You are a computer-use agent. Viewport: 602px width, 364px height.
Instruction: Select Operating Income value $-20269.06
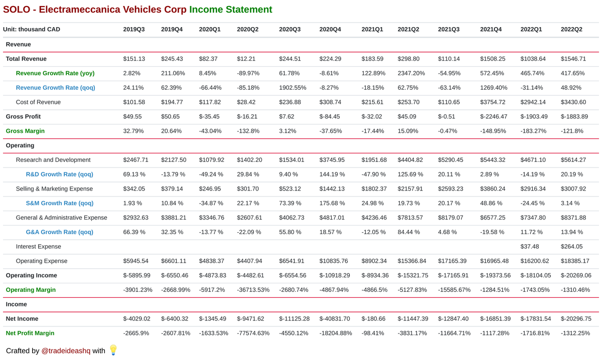[x=576, y=275]
